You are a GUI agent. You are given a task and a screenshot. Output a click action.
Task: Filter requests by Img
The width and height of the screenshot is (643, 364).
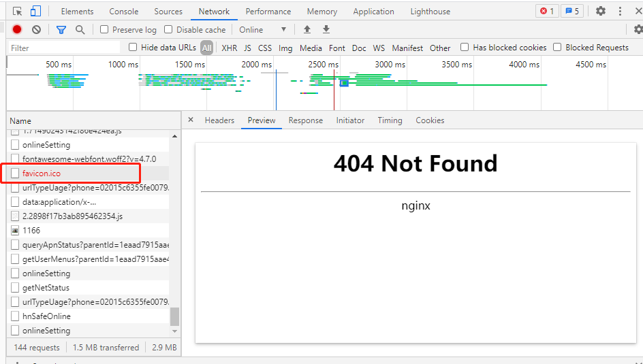[285, 48]
